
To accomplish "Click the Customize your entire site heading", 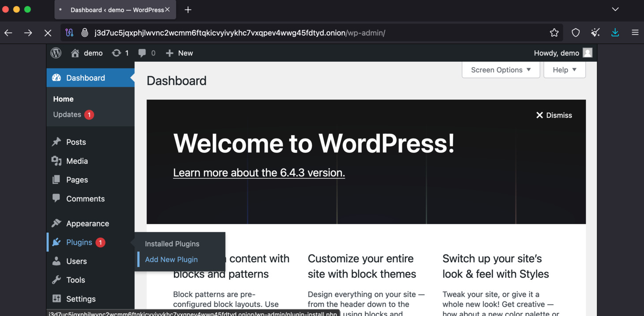I will tap(362, 266).
